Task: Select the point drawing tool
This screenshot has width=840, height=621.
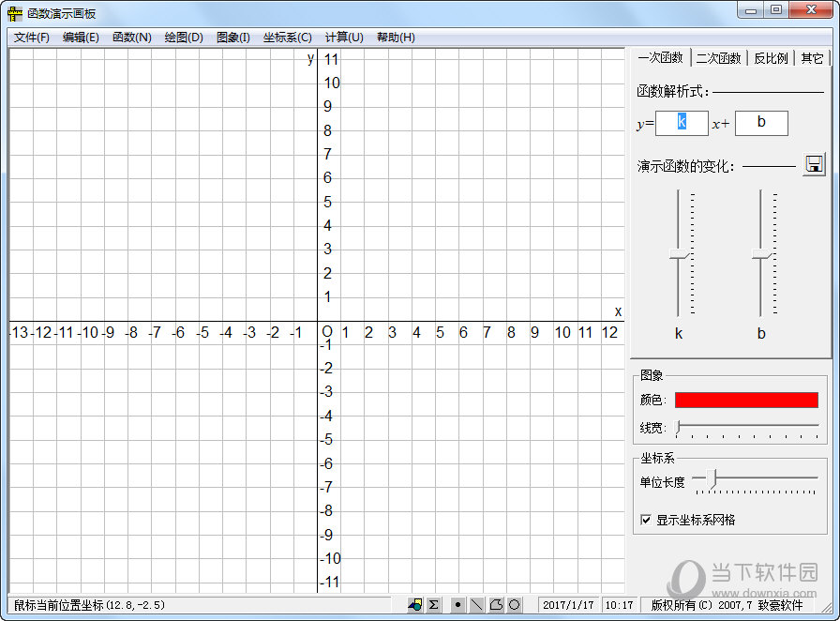Action: tap(457, 605)
